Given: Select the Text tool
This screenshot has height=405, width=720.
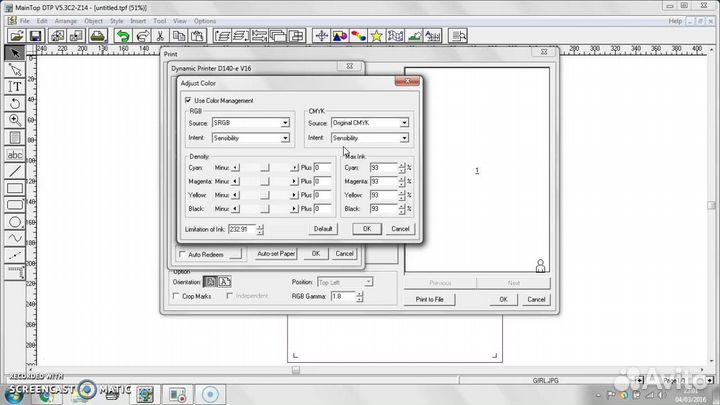Looking at the screenshot, I should (14, 86).
